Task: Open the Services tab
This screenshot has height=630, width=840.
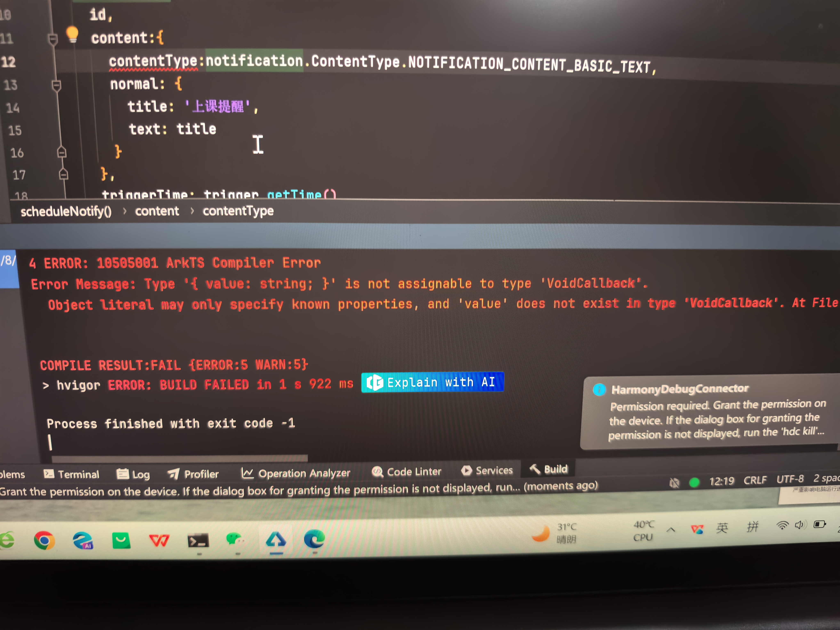Action: point(487,470)
